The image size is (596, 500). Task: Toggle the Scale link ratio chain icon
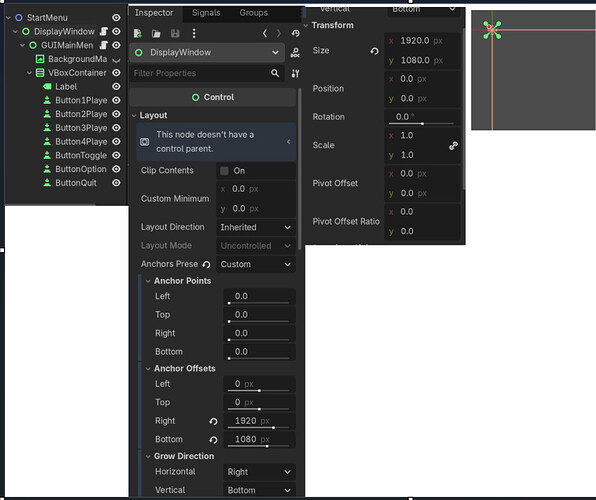coord(453,146)
